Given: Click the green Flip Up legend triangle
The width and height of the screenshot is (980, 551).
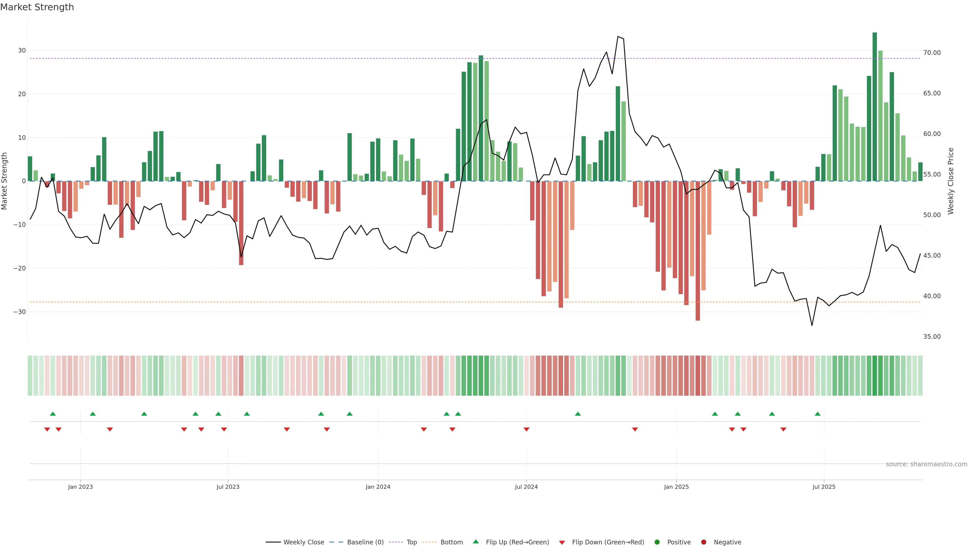Looking at the screenshot, I should (x=475, y=542).
